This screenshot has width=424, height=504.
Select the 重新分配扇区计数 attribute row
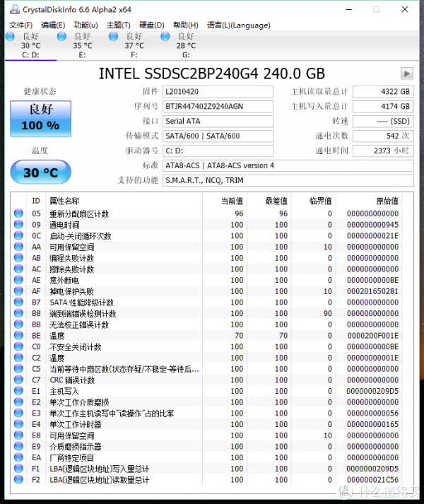[207, 213]
